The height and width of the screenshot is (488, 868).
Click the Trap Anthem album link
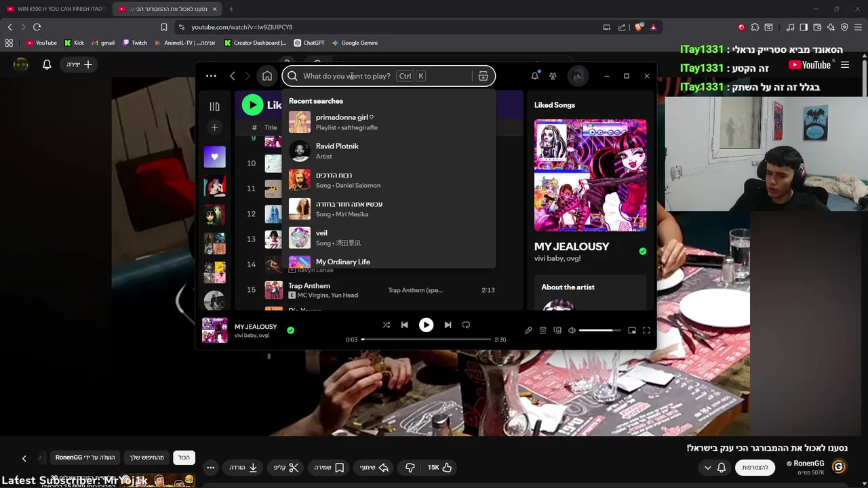[x=415, y=290]
